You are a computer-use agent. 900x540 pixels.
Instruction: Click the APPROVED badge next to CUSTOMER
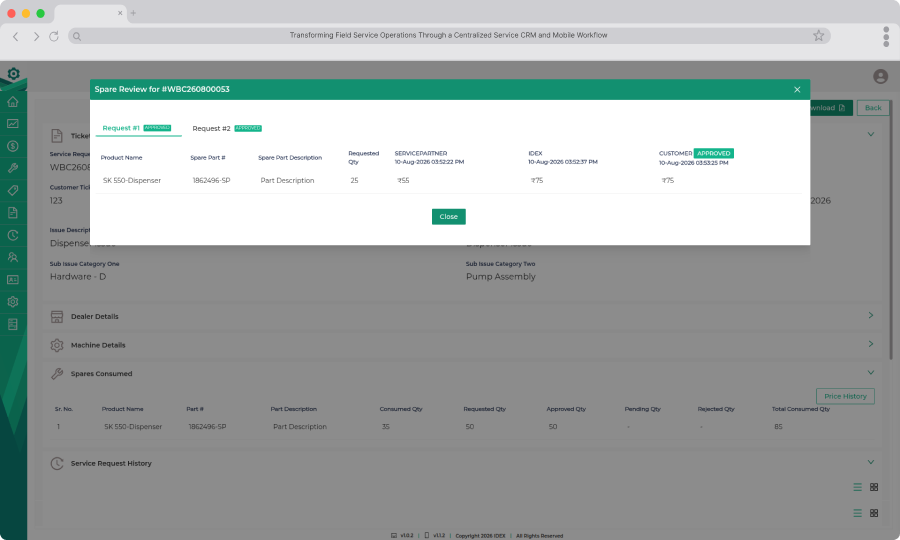pos(713,153)
